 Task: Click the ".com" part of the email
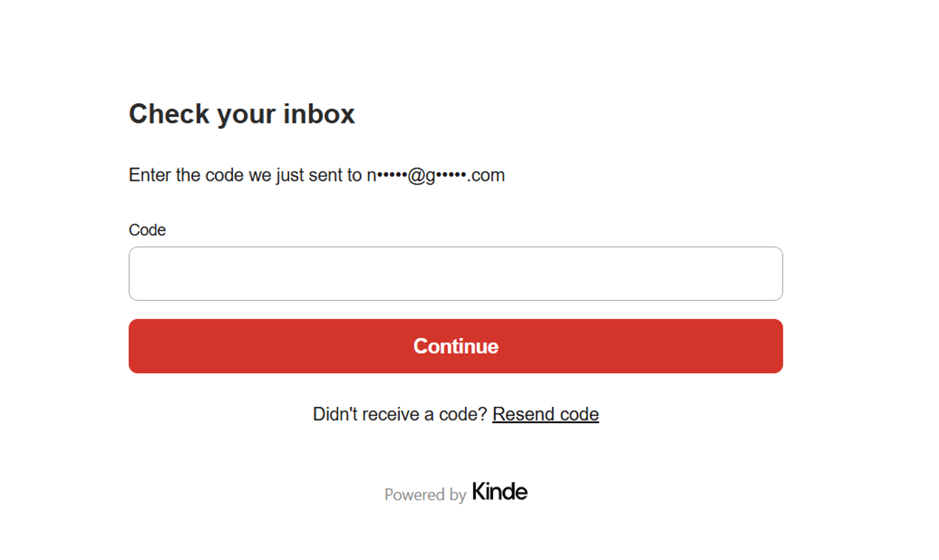click(487, 175)
